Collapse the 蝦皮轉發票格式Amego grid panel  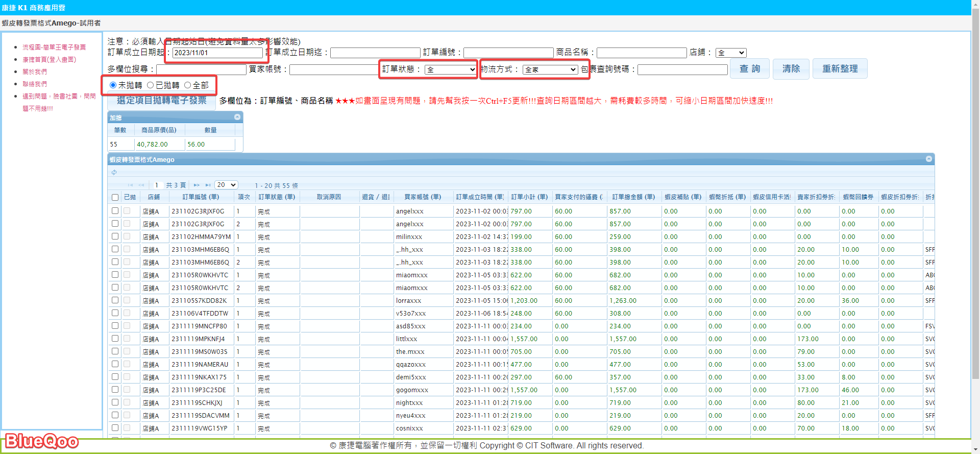coord(928,159)
